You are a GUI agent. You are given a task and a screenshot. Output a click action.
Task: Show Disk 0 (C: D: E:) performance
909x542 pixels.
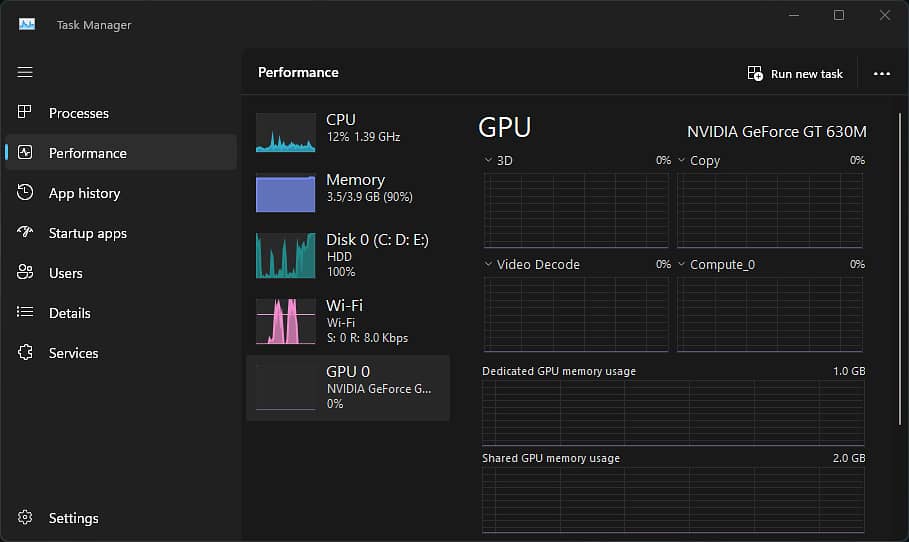pos(347,255)
